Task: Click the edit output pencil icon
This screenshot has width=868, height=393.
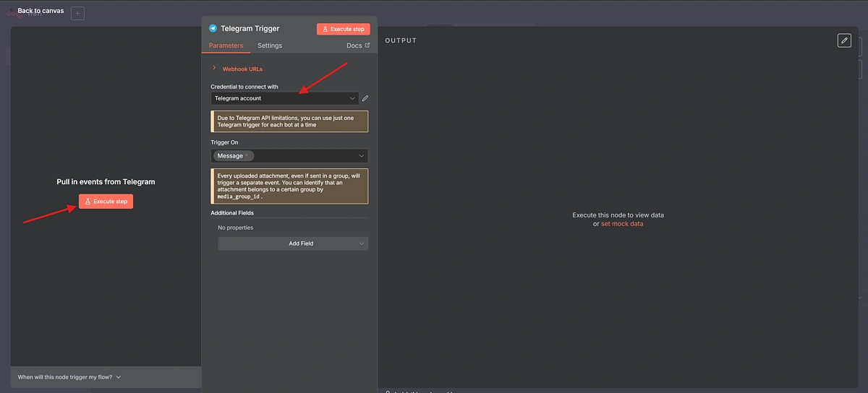Action: 844,40
